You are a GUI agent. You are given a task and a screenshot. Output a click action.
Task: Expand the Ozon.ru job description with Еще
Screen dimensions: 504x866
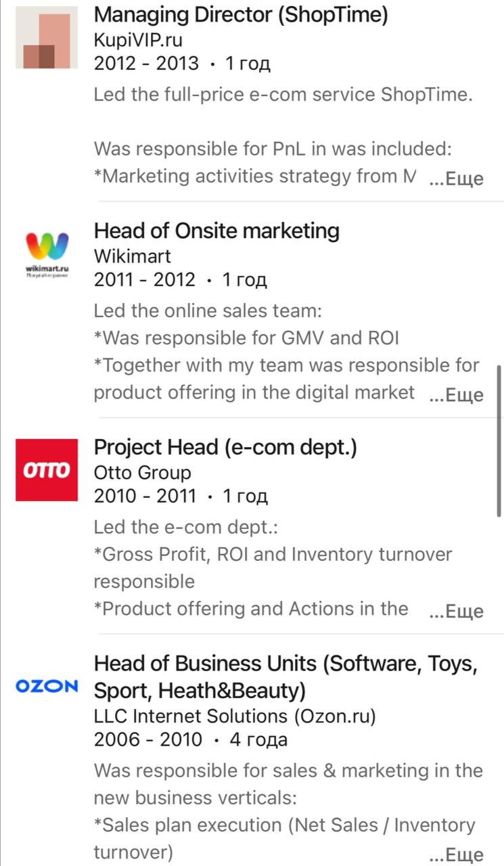(457, 854)
